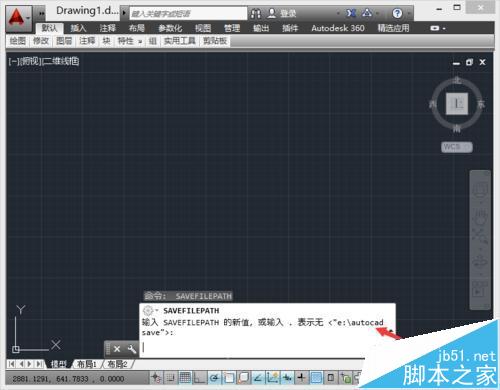Image resolution: width=500 pixels, height=390 pixels.
Task: Jump to last layout tab arrow
Action: click(x=39, y=364)
